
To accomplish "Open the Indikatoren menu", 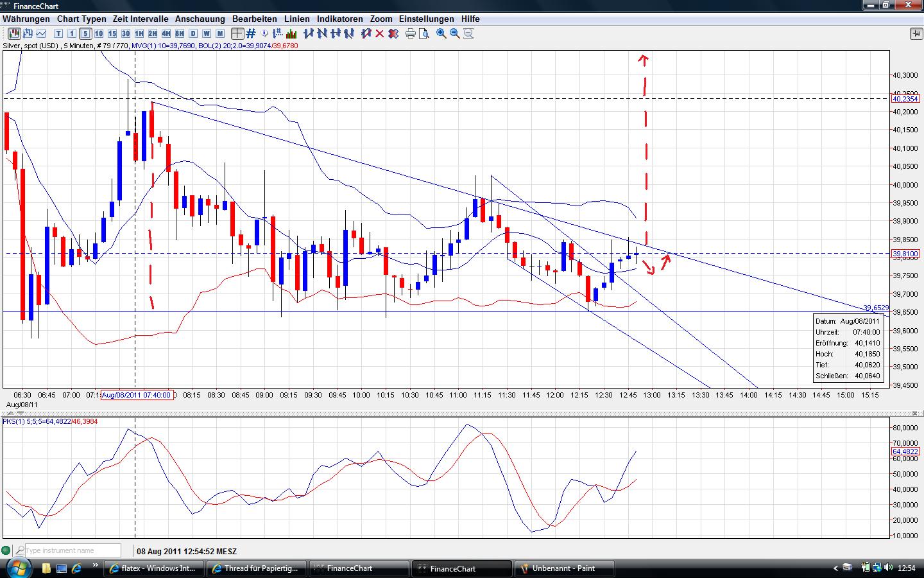I will coord(340,19).
